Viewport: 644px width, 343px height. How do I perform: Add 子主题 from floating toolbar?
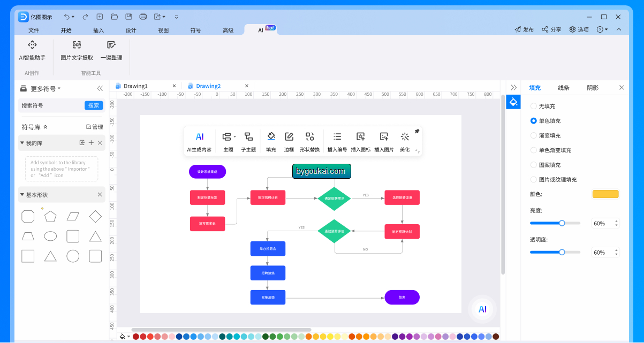coord(248,142)
